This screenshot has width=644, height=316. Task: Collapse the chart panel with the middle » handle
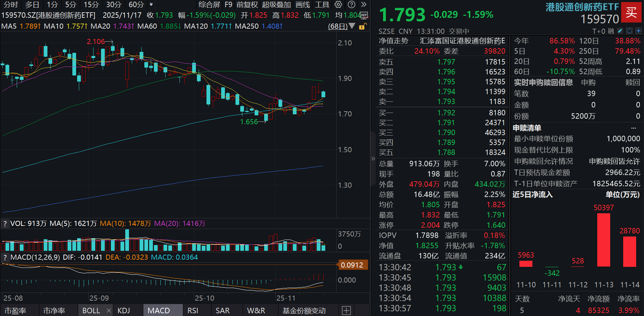click(x=373, y=158)
